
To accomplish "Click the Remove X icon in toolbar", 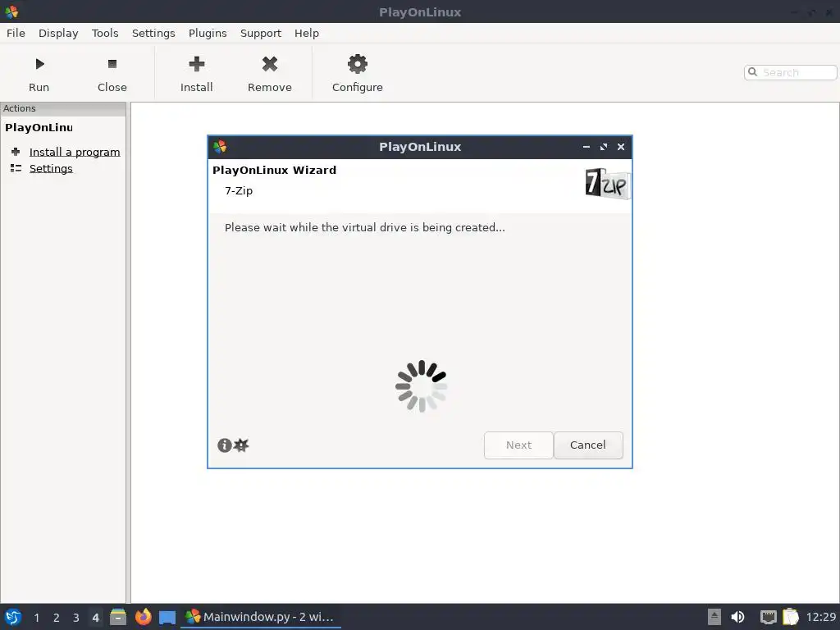I will click(x=269, y=64).
